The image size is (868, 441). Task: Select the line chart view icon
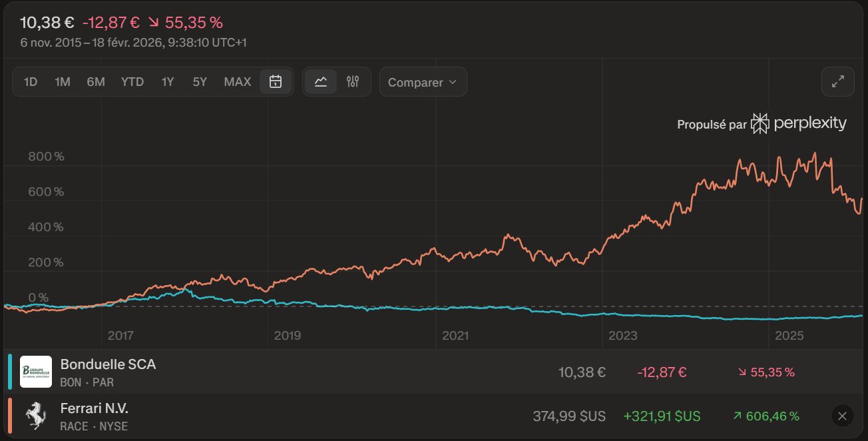click(x=321, y=82)
